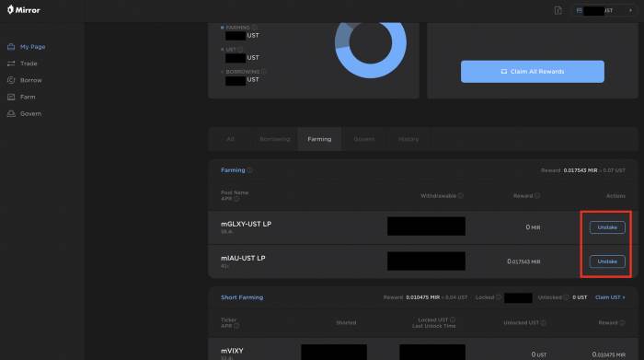
Task: Switch to the Govern tab
Action: tap(364, 139)
